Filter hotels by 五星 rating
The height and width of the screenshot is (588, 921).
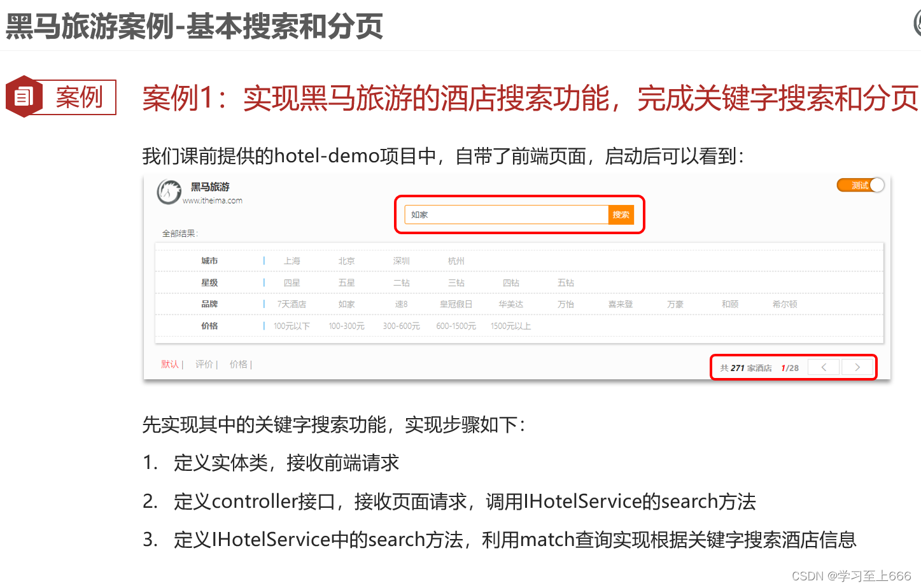(346, 282)
